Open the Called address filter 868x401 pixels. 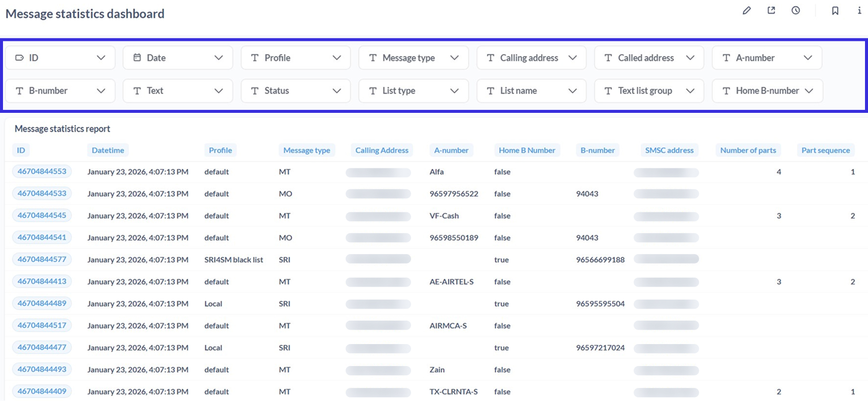[x=649, y=58]
